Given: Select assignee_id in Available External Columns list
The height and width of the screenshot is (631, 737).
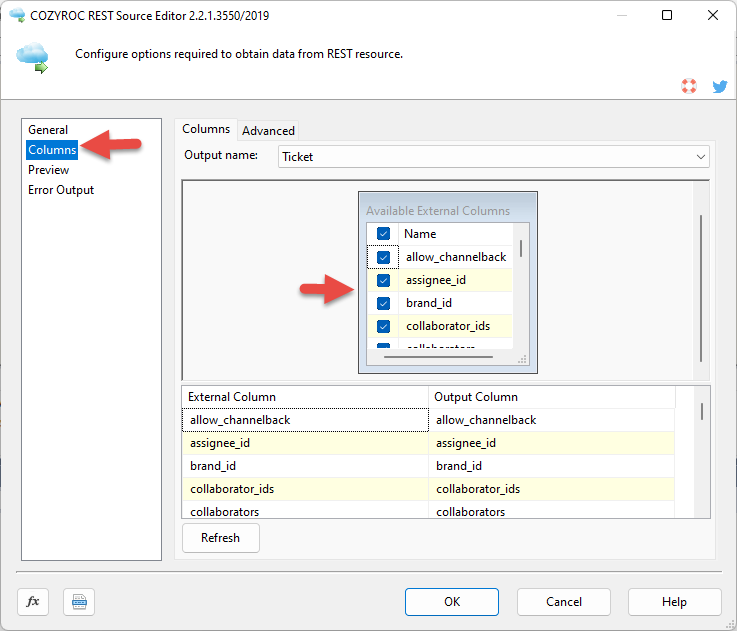Looking at the screenshot, I should 455,280.
